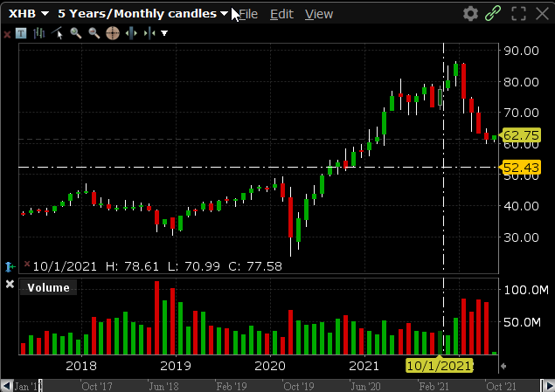Click the 2019 label on time axis
Image resolution: width=555 pixels, height=392 pixels.
click(x=176, y=366)
